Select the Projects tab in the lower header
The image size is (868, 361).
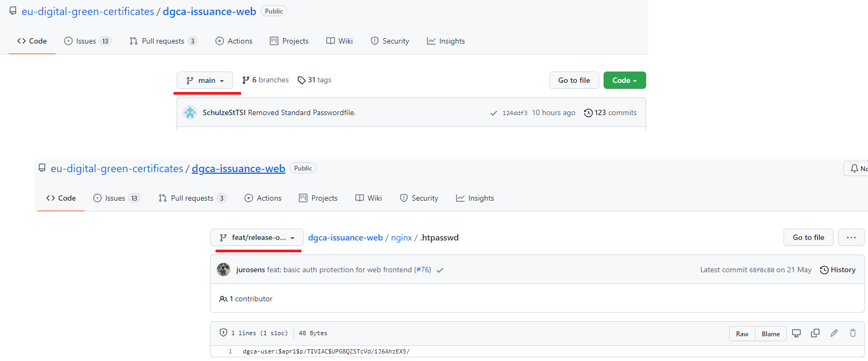318,198
